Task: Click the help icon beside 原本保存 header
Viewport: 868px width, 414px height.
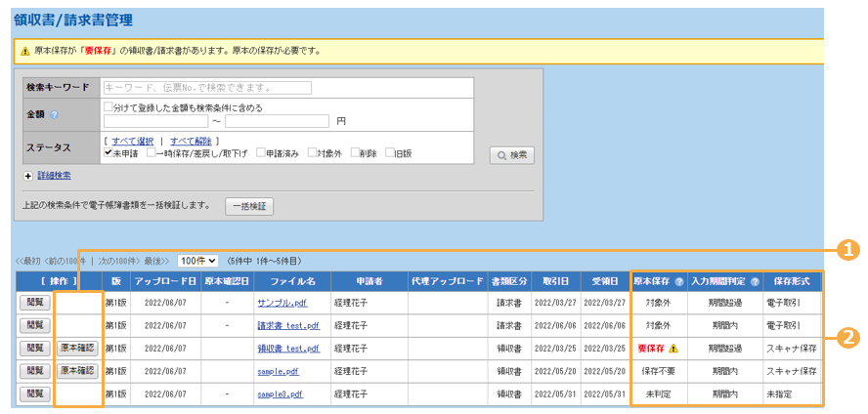Action: [678, 282]
